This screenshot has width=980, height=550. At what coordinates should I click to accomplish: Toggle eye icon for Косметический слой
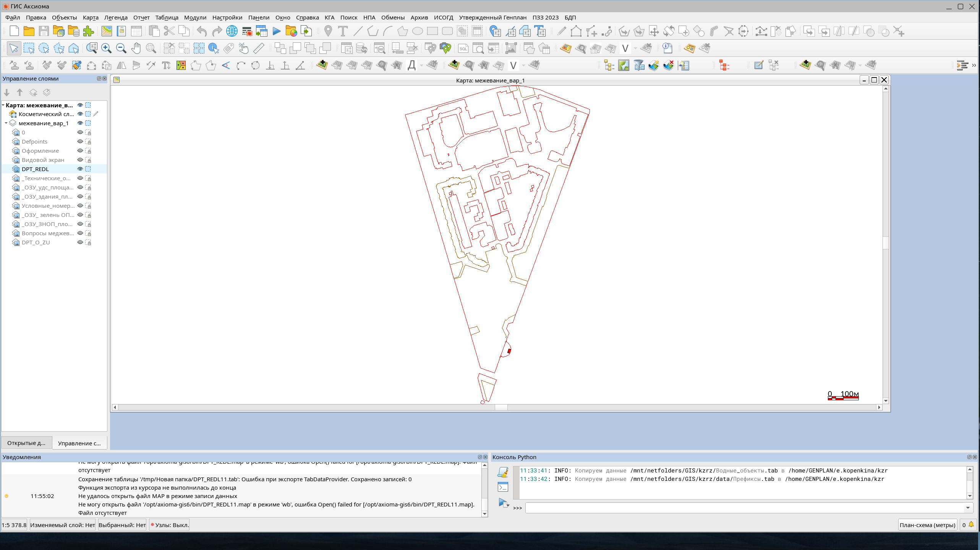click(80, 114)
